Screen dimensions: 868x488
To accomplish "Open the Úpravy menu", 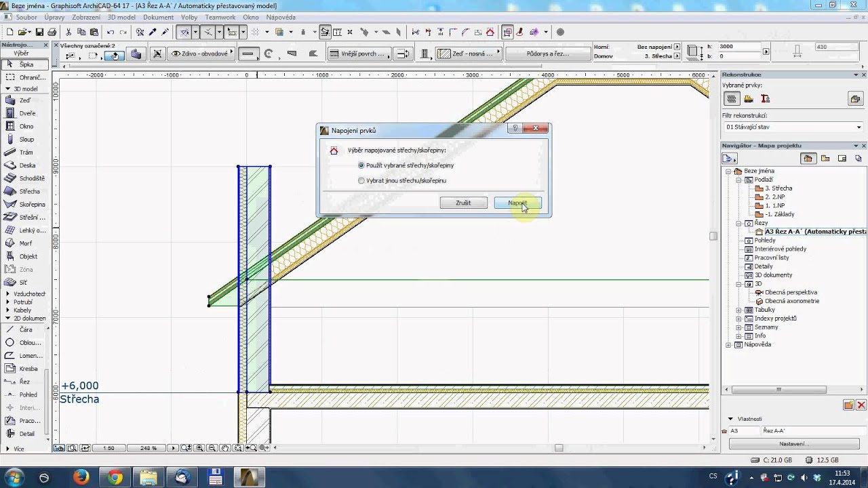I will pos(54,17).
